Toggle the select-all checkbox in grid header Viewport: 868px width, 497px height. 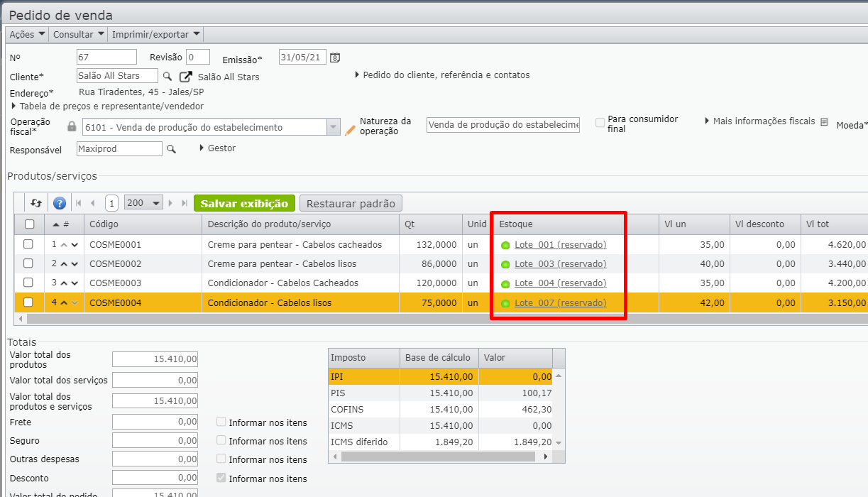[x=29, y=224]
